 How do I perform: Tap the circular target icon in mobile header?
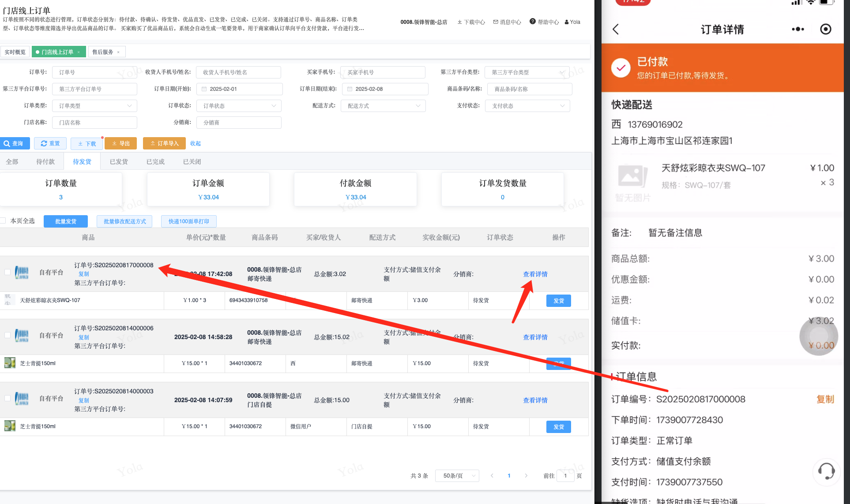[825, 30]
